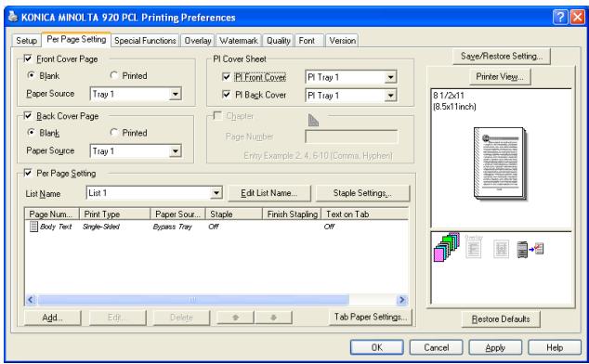Click Edit List Name button
This screenshot has width=589, height=364.
click(269, 193)
